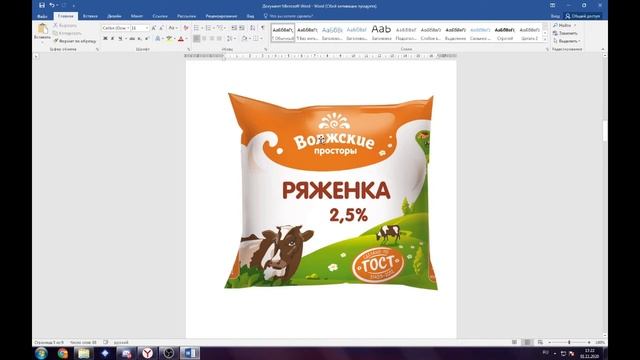This screenshot has width=640, height=360.
Task: Open shading fill color
Action: (x=244, y=38)
